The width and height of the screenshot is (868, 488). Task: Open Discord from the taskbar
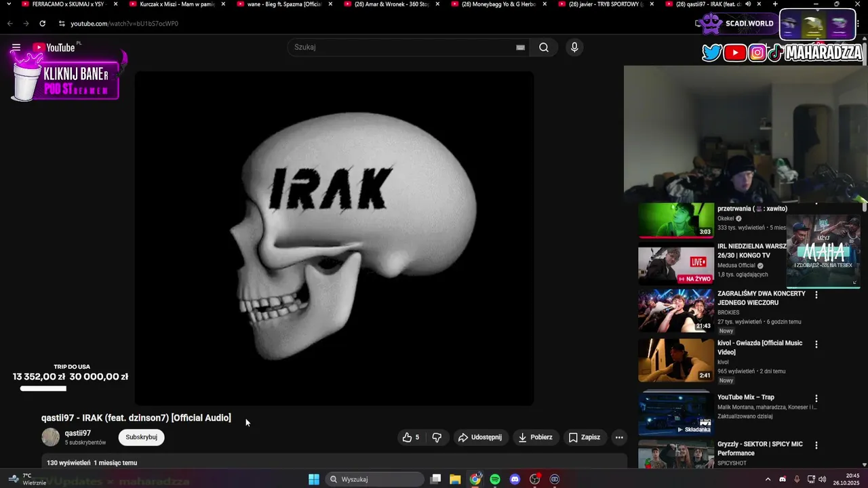[515, 479]
